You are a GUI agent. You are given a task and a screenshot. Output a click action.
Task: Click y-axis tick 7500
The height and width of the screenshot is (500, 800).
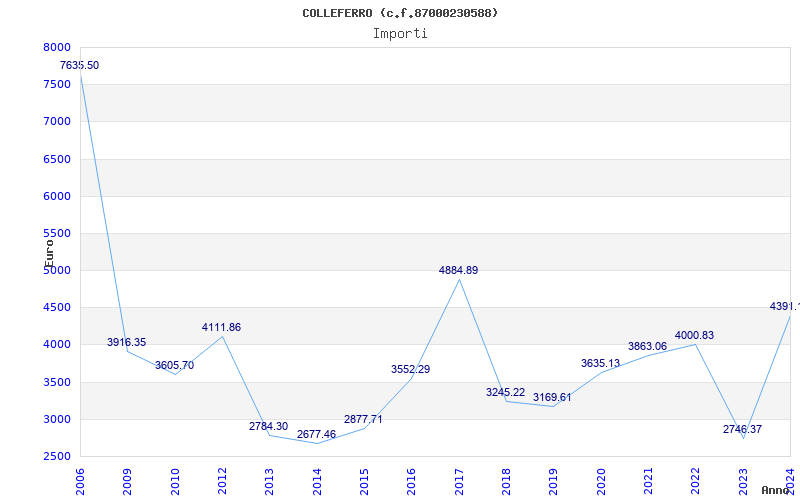[x=57, y=85]
